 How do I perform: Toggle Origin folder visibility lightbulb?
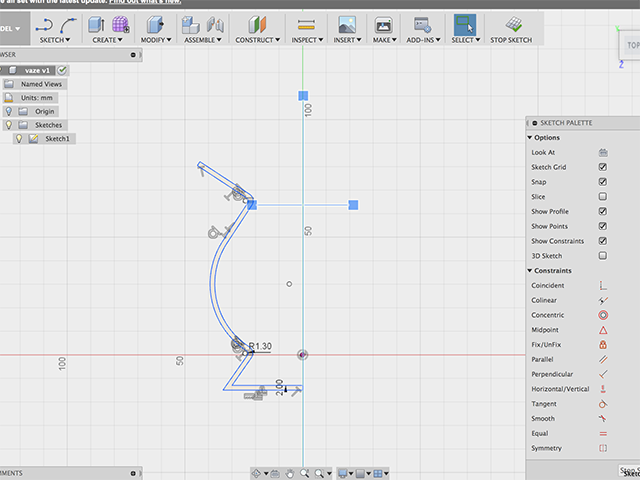click(9, 111)
